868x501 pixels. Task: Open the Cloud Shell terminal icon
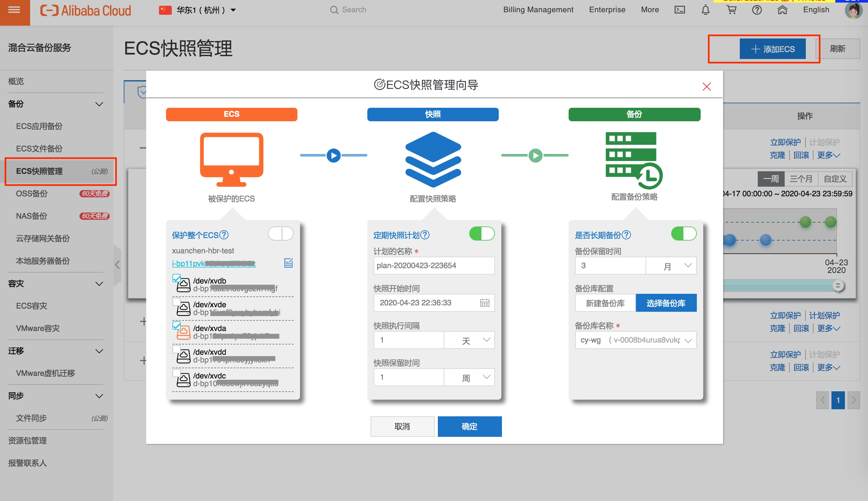(x=680, y=10)
